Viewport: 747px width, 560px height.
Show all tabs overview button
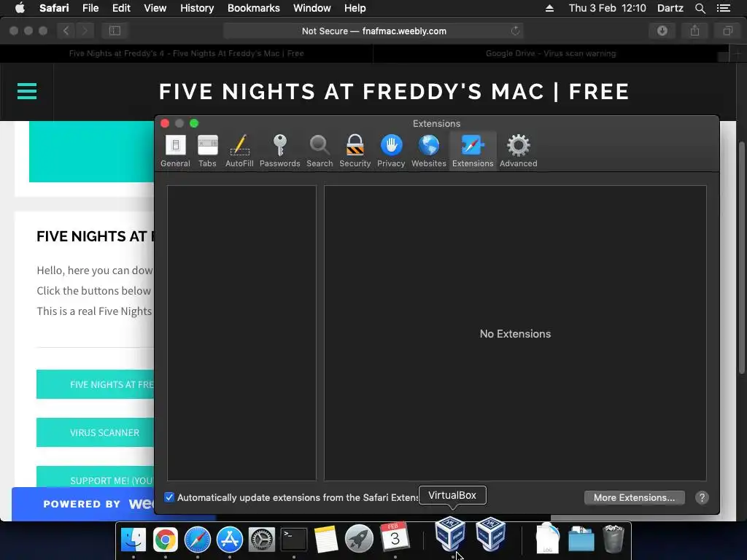[x=727, y=31]
